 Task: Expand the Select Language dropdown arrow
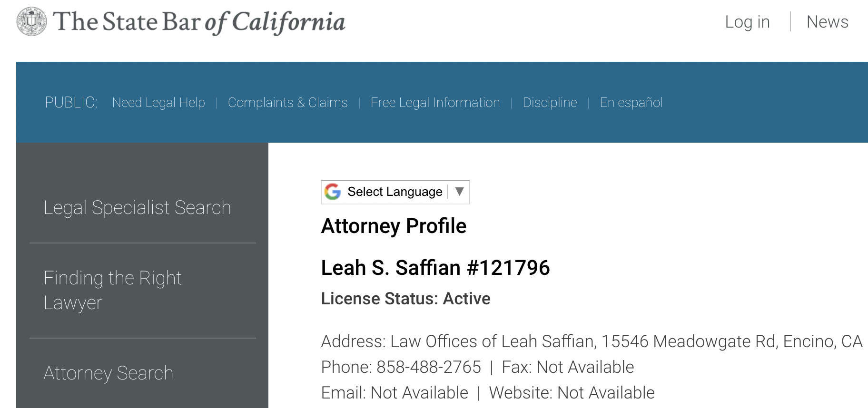click(459, 192)
